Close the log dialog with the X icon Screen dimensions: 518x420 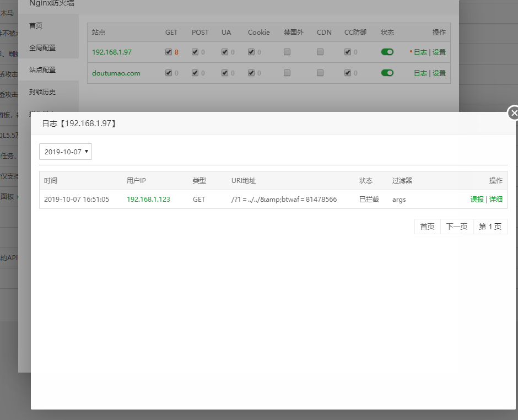[514, 113]
